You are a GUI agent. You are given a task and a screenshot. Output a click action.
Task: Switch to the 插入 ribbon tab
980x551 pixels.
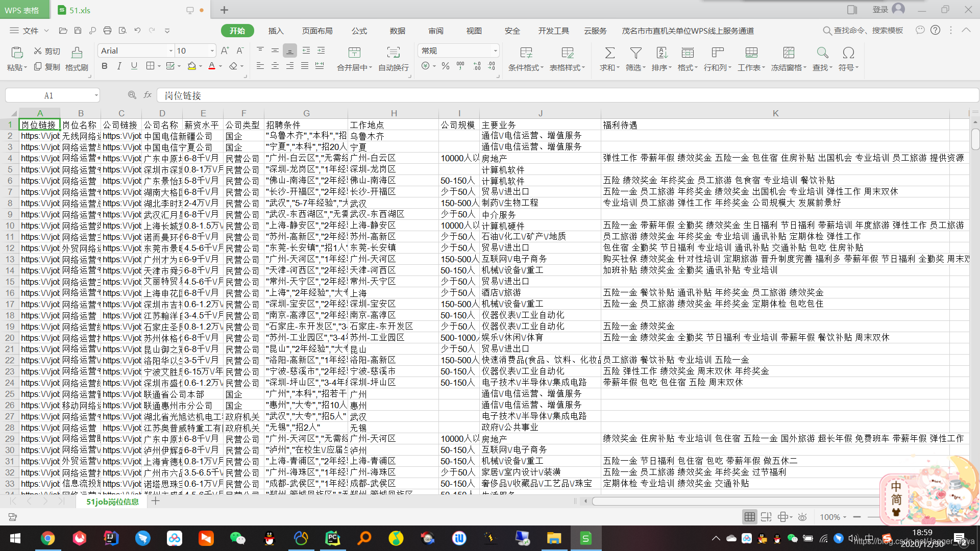click(276, 31)
